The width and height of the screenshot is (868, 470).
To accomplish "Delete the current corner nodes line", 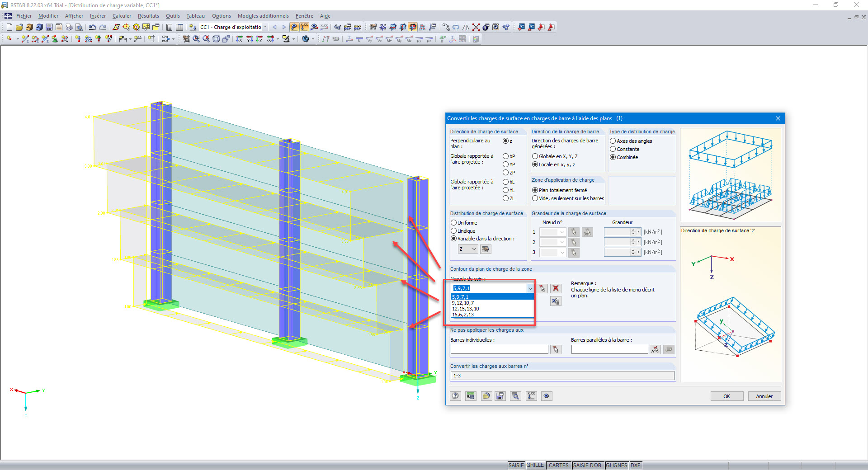I will tap(556, 288).
